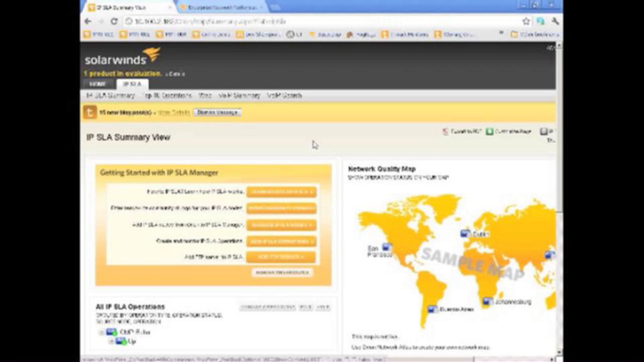The image size is (644, 362).
Task: Open the VoIP Search view
Action: (x=284, y=95)
